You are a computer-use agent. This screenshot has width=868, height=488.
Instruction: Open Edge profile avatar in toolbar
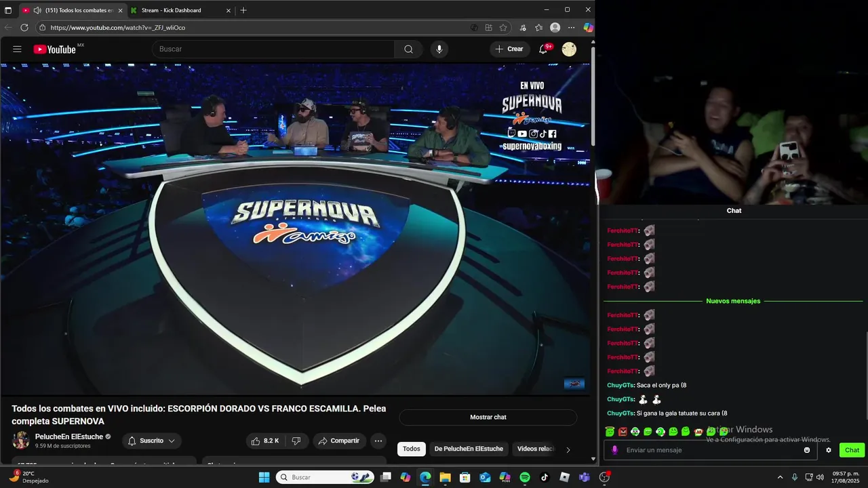555,28
